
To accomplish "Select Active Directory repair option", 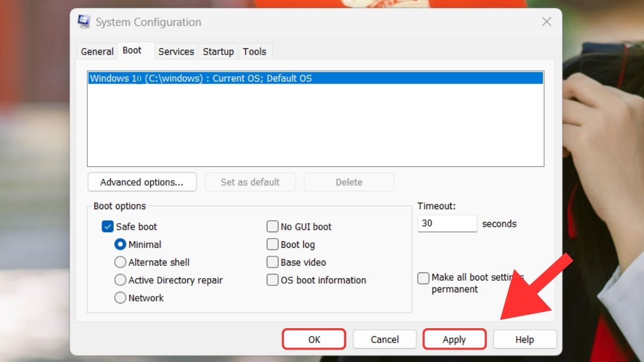I will tap(120, 280).
